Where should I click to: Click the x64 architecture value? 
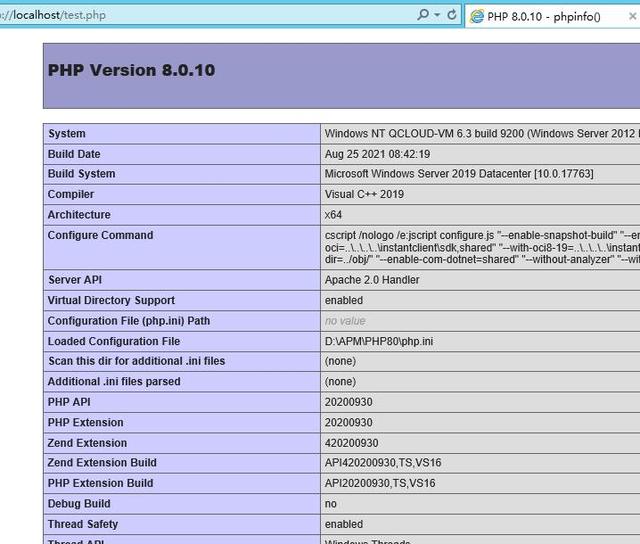click(333, 215)
